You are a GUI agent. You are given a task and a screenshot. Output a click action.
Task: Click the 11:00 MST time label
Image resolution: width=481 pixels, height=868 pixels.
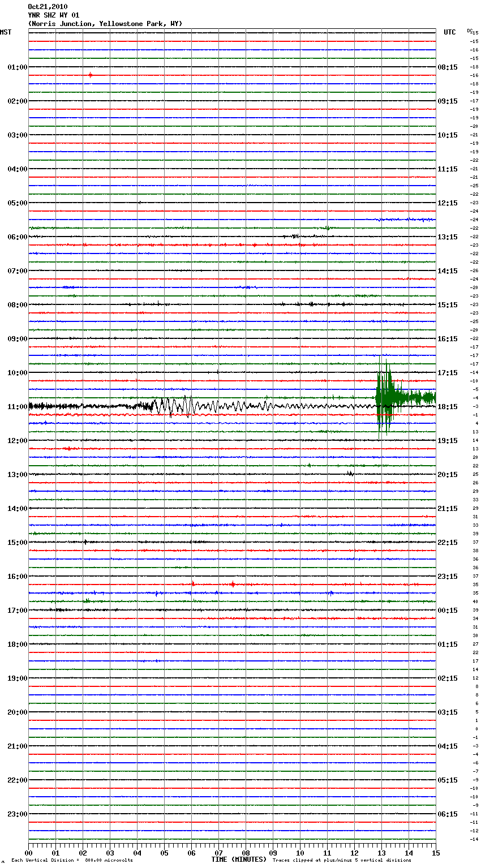[18, 407]
